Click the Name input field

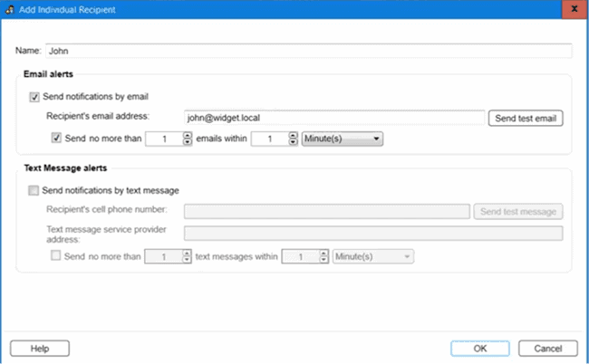click(x=309, y=51)
